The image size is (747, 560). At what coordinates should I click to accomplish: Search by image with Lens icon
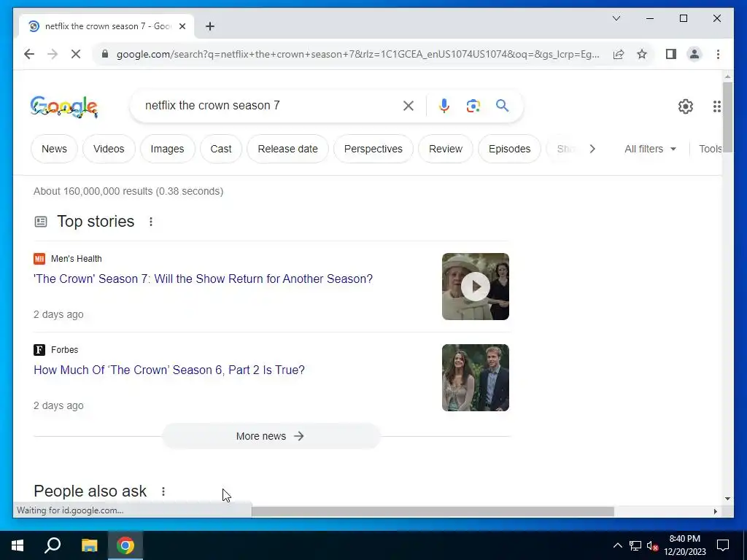pos(473,106)
